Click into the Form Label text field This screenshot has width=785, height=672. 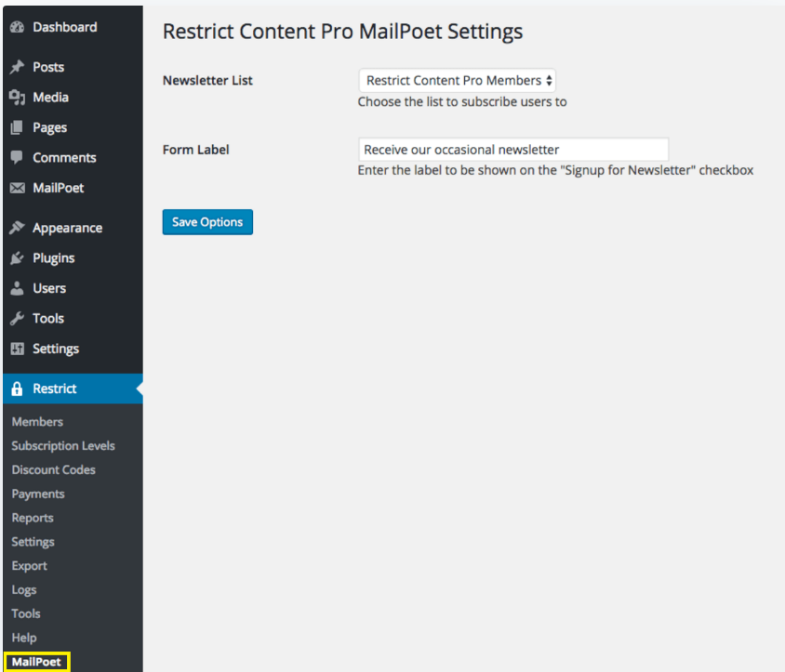click(x=513, y=150)
